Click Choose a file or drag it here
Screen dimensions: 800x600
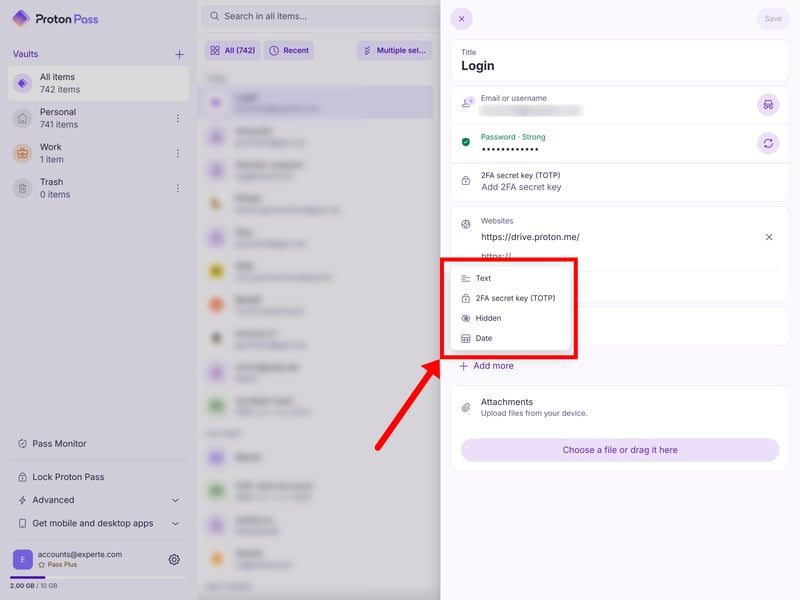tap(619, 450)
